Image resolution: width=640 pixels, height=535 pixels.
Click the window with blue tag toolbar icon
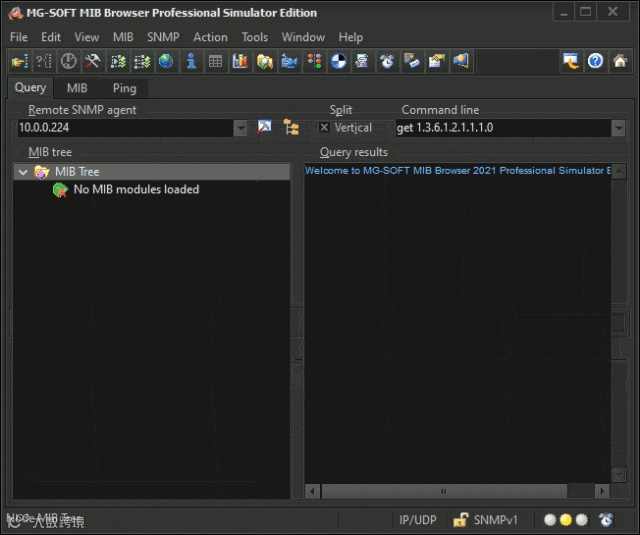click(411, 61)
